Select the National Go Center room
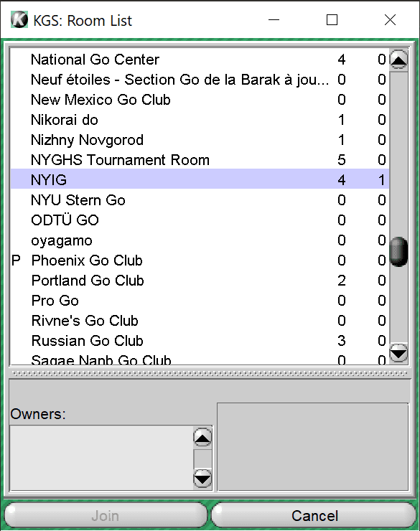 point(200,60)
